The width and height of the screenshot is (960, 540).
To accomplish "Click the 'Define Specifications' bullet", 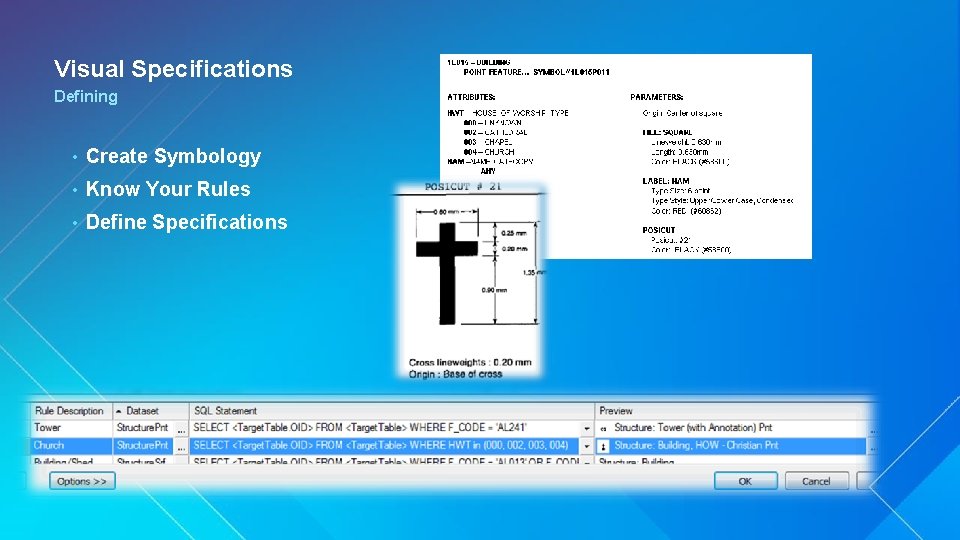I will click(x=186, y=222).
